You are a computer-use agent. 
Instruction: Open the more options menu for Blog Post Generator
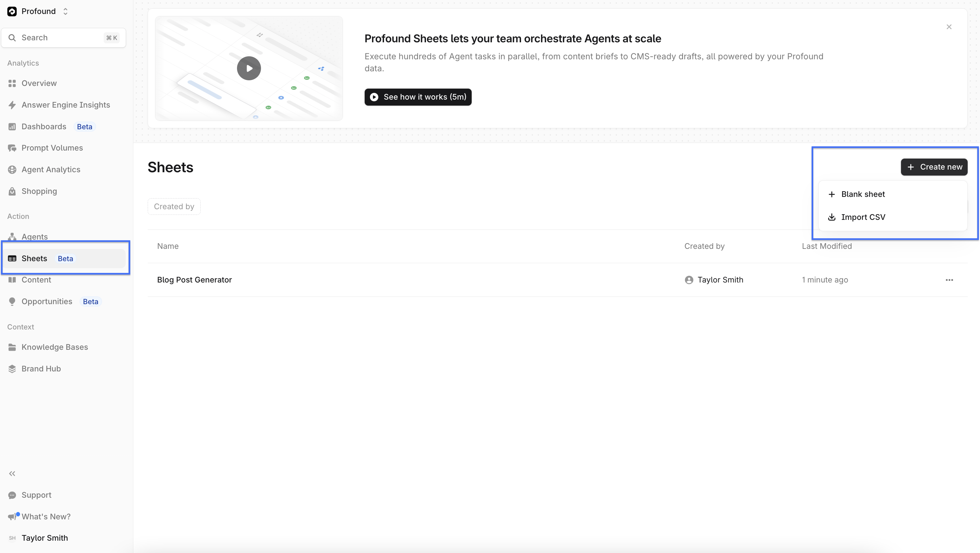(949, 280)
